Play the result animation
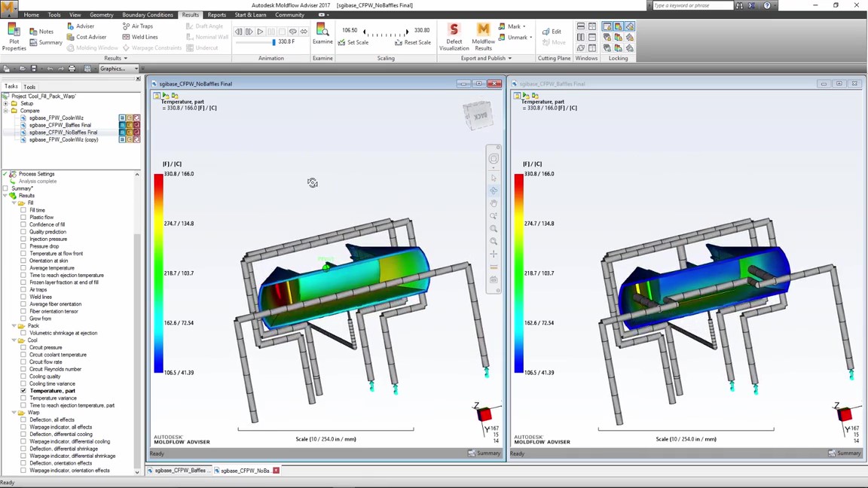This screenshot has height=488, width=868. (260, 32)
